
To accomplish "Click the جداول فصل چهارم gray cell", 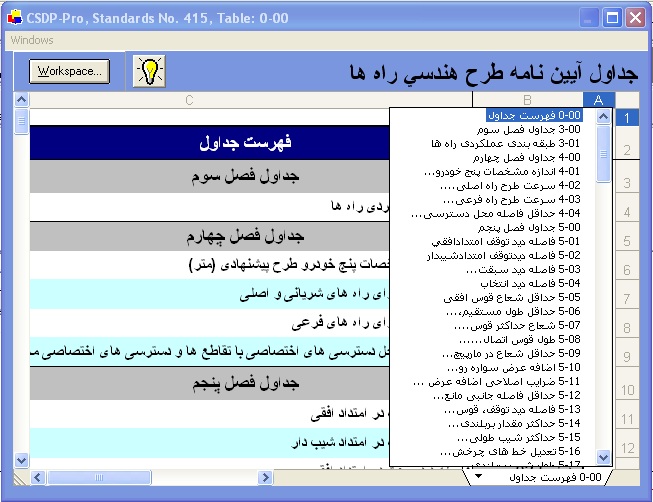I will pyautogui.click(x=209, y=237).
